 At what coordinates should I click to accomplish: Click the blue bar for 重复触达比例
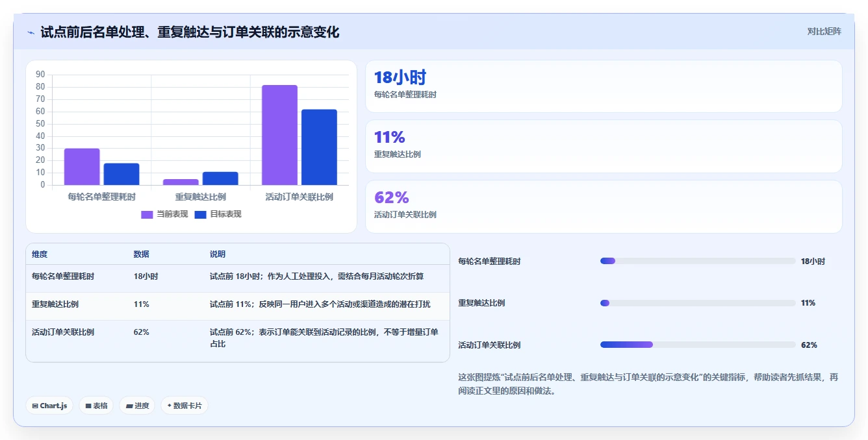[x=220, y=178]
